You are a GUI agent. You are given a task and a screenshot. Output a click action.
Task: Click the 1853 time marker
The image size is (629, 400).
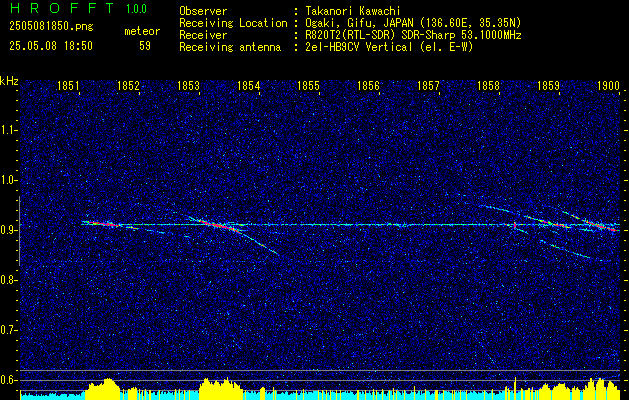coord(188,86)
